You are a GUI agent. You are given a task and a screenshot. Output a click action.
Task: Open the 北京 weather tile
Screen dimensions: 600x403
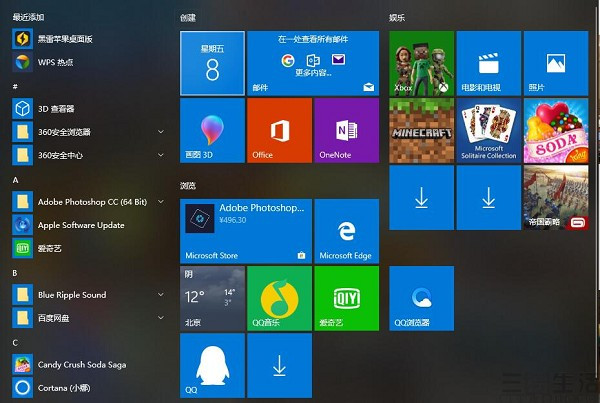pyautogui.click(x=212, y=298)
